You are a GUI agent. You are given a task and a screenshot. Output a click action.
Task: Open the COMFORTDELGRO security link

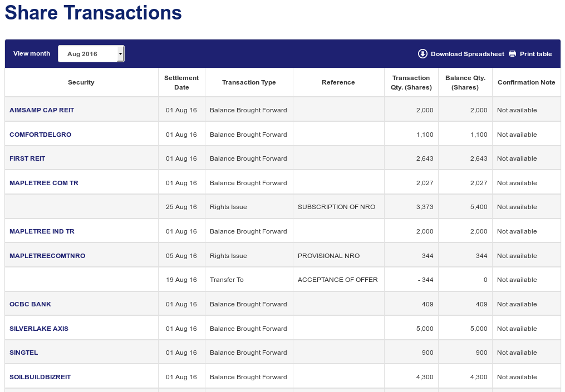click(40, 135)
